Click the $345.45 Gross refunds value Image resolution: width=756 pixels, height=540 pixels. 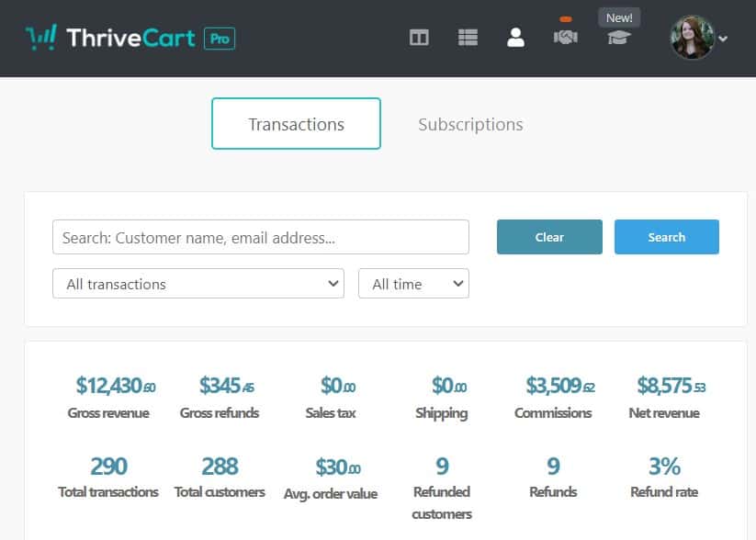[227, 386]
